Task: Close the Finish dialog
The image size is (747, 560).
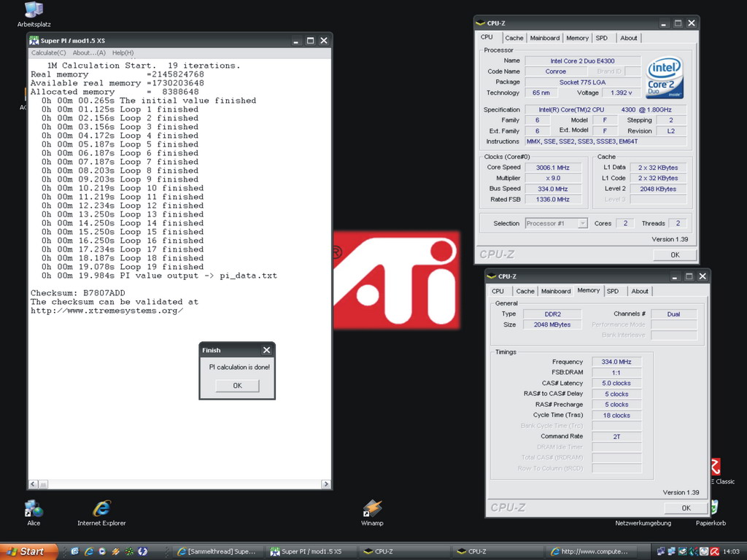Action: point(267,350)
